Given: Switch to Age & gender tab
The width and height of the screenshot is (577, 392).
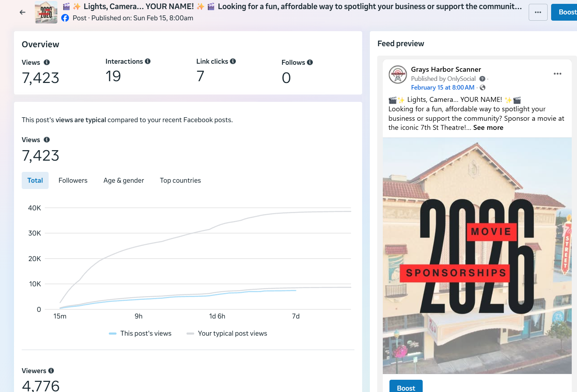Looking at the screenshot, I should (x=124, y=180).
